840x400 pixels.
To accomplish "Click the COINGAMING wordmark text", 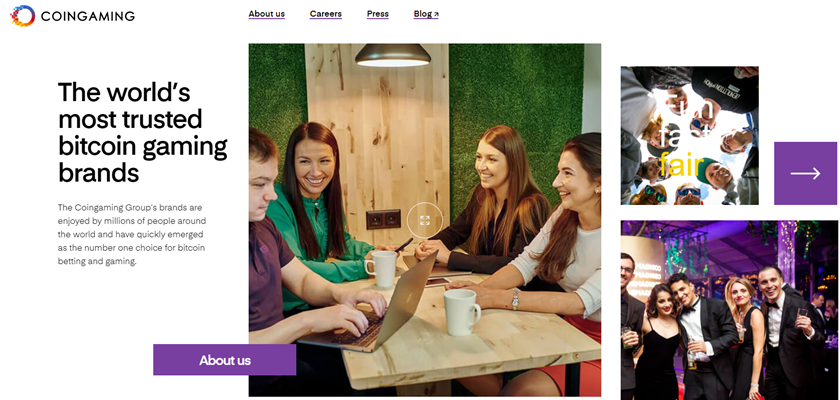I will [x=87, y=16].
